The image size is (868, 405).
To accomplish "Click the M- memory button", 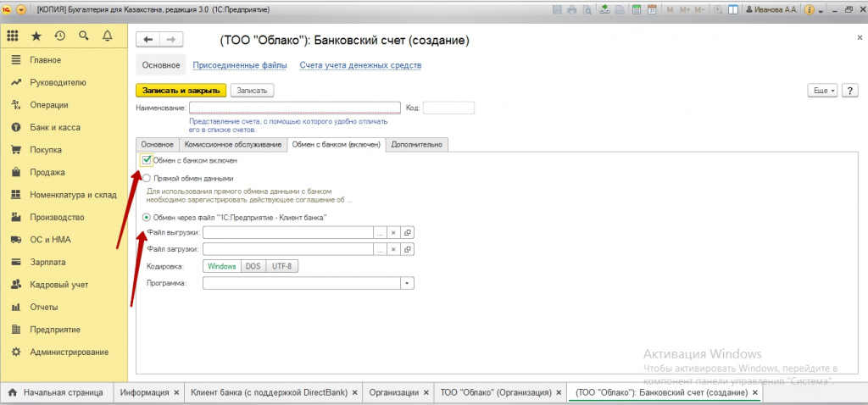I will [699, 9].
